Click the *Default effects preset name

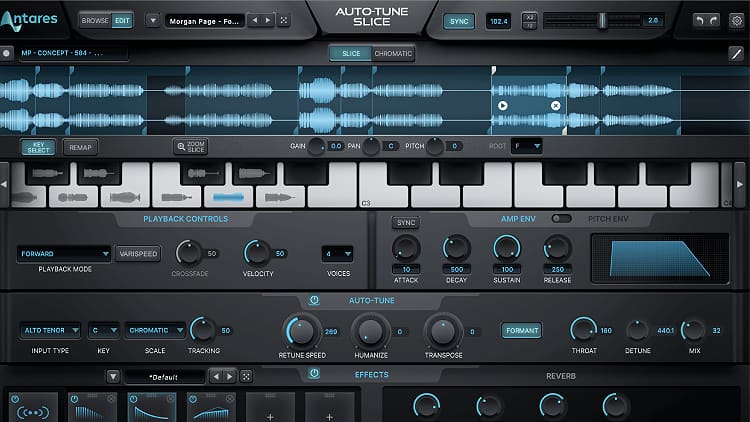coord(165,377)
